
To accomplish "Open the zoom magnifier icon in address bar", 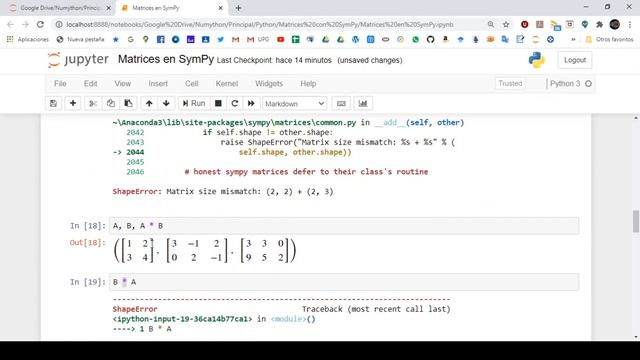I will click(491, 24).
